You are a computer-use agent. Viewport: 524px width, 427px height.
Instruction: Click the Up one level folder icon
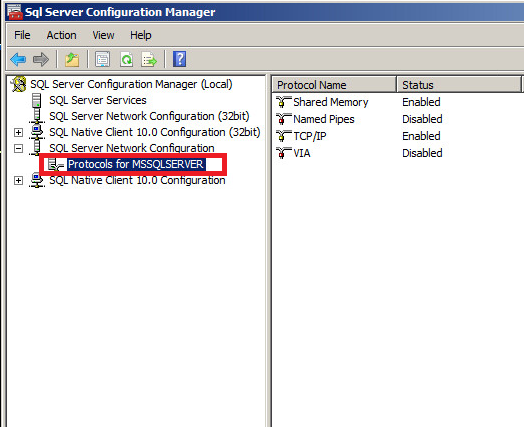coord(72,59)
